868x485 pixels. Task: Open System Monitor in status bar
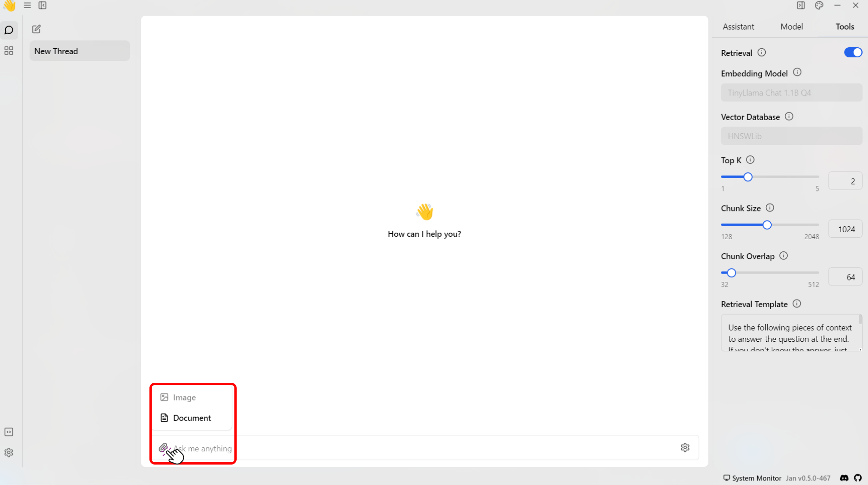[x=752, y=478]
